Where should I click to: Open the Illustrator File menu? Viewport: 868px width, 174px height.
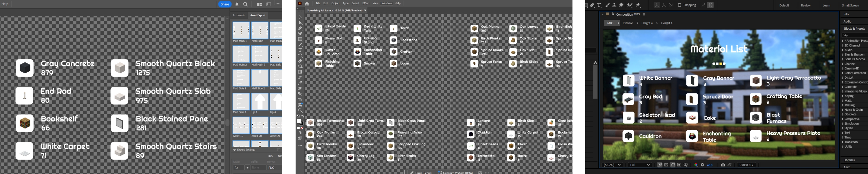pyautogui.click(x=318, y=3)
